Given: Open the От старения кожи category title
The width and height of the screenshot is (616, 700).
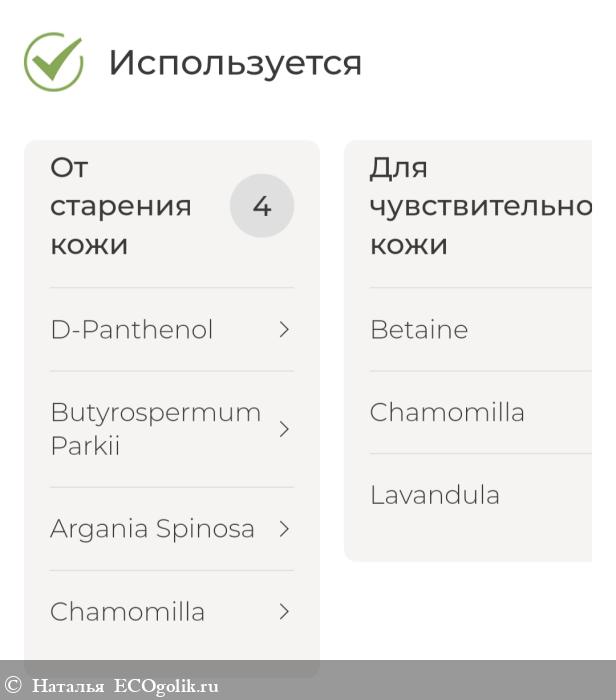Looking at the screenshot, I should pyautogui.click(x=120, y=206).
